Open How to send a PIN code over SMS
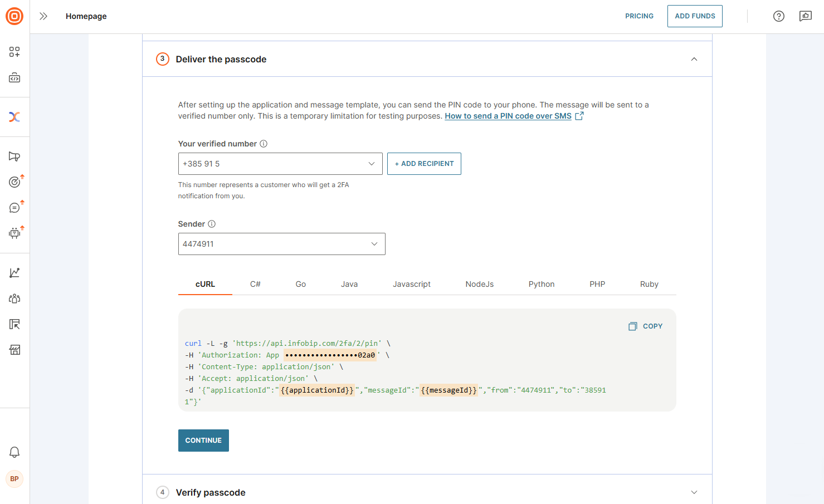The height and width of the screenshot is (504, 824). point(508,116)
